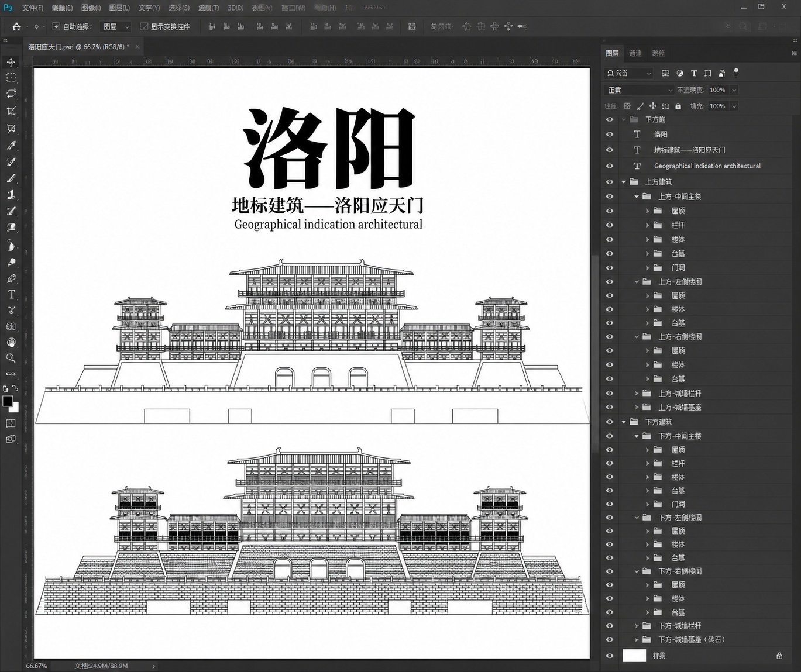Reset to default black and white colors

click(x=5, y=388)
